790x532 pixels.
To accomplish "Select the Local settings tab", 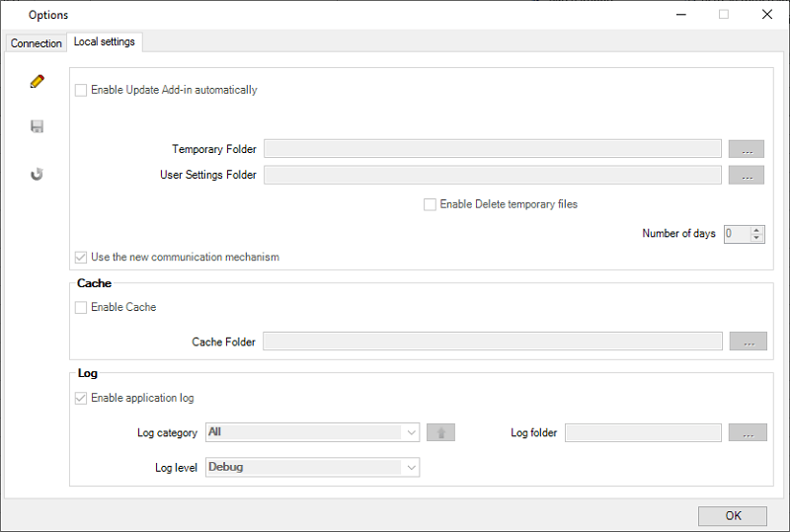I will click(x=105, y=41).
